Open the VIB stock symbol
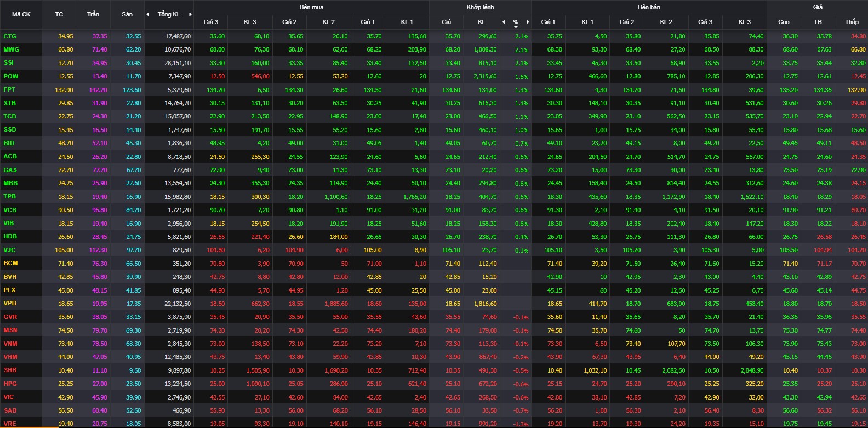The image size is (868, 428). [x=9, y=223]
